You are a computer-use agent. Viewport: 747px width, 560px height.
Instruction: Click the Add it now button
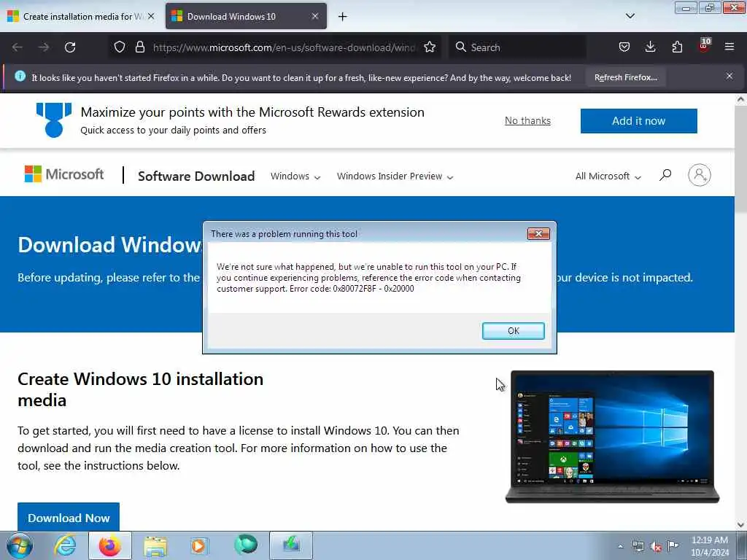coord(638,121)
